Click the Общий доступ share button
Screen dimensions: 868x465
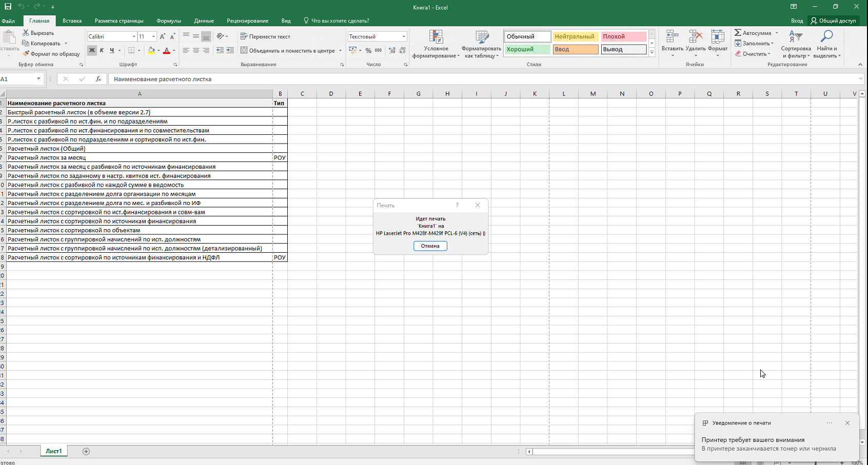(x=834, y=21)
